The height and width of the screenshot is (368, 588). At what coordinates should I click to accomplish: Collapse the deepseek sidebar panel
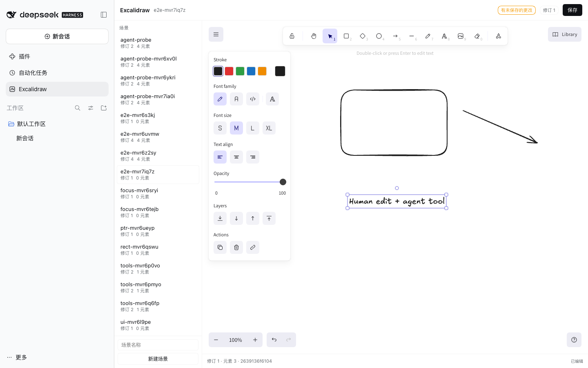(104, 15)
